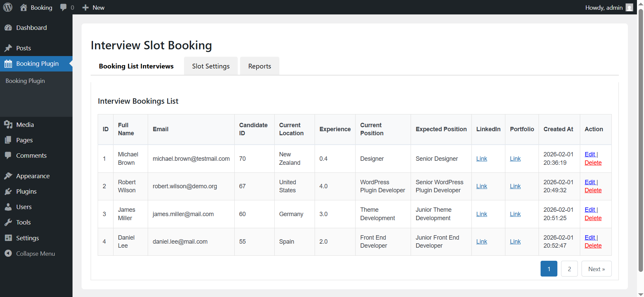Image resolution: width=644 pixels, height=297 pixels.
Task: Go to pagination page 1
Action: (549, 269)
